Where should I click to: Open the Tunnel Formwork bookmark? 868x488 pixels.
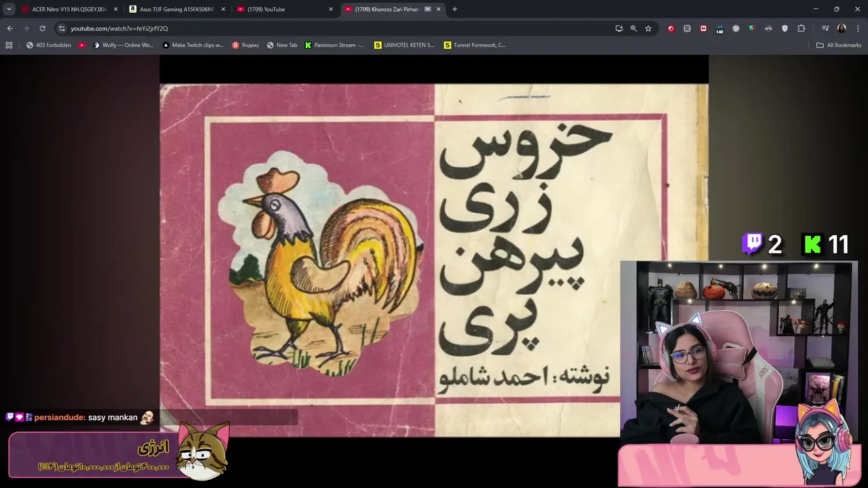coord(475,45)
